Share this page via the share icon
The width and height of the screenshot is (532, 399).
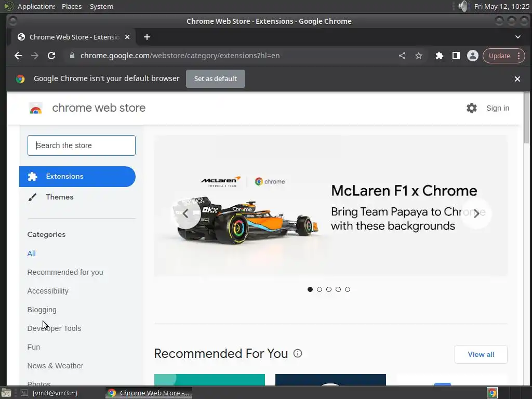click(402, 56)
